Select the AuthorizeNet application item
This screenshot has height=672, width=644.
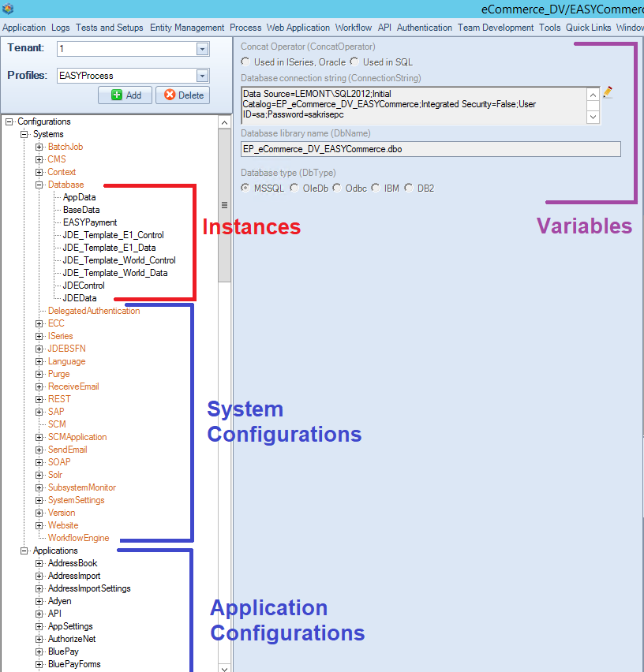(x=72, y=639)
